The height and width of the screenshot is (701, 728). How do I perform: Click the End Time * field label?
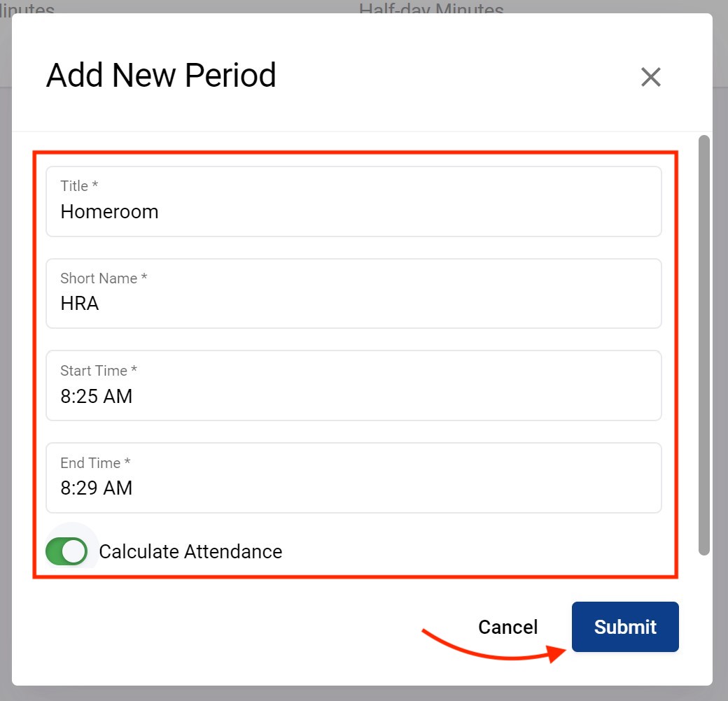click(x=95, y=463)
